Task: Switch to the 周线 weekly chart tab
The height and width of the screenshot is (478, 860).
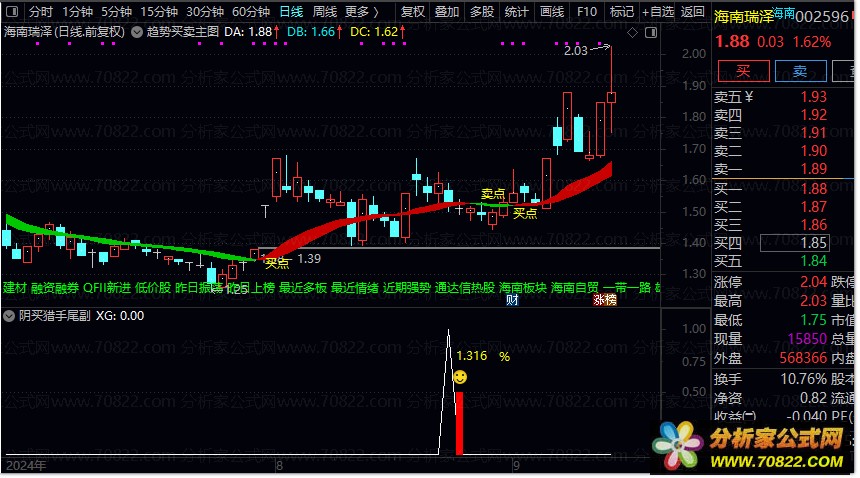Action: (325, 12)
